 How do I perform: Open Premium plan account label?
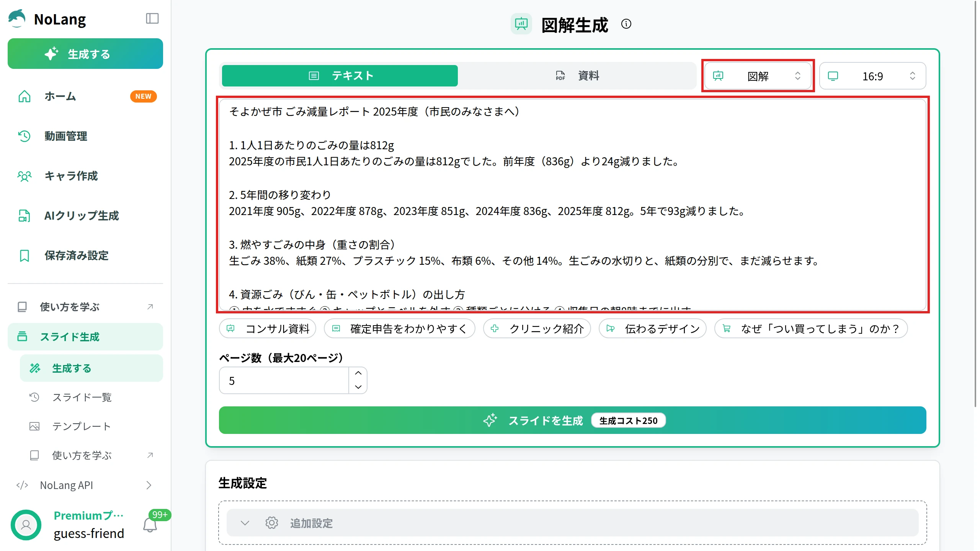click(x=88, y=515)
